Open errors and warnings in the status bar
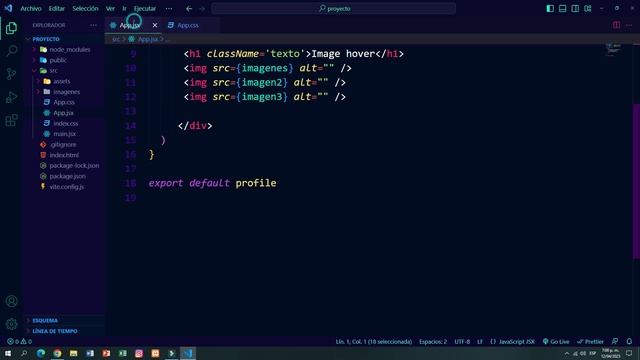The image size is (640, 360). 19,342
